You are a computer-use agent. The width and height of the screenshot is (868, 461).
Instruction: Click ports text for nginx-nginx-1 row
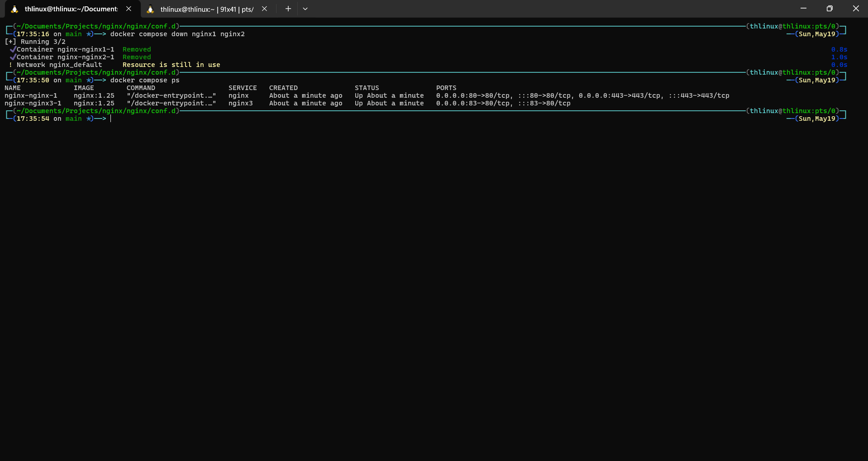tap(583, 95)
